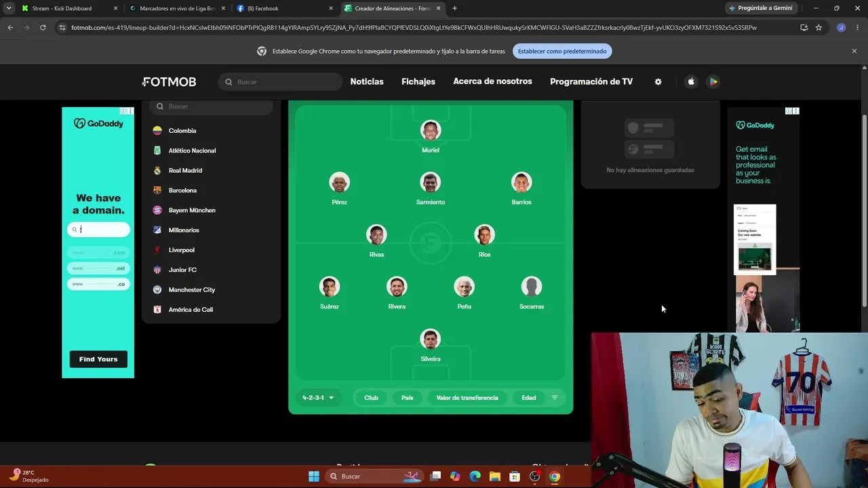Viewport: 868px width, 488px height.
Task: Click Find Yours in GoDaddy ad
Action: click(x=98, y=359)
